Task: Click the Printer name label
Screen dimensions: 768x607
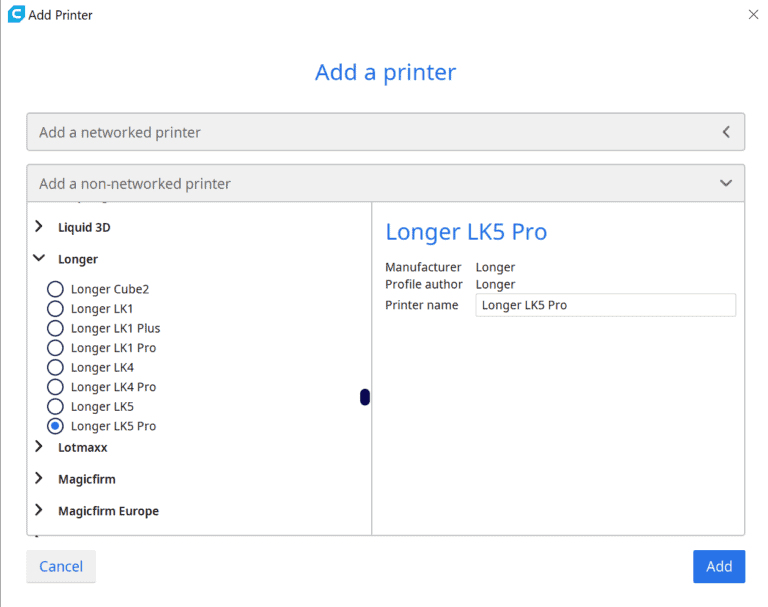Action: tap(421, 305)
